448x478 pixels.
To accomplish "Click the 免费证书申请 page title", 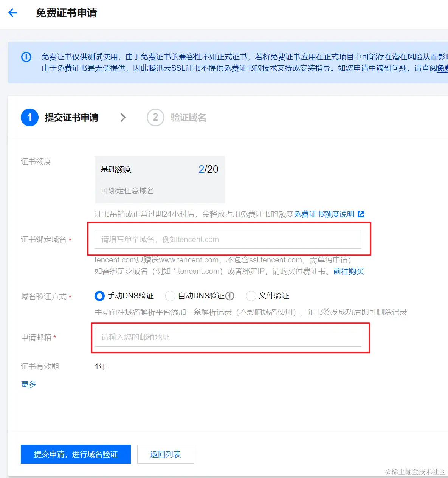I will [x=67, y=13].
